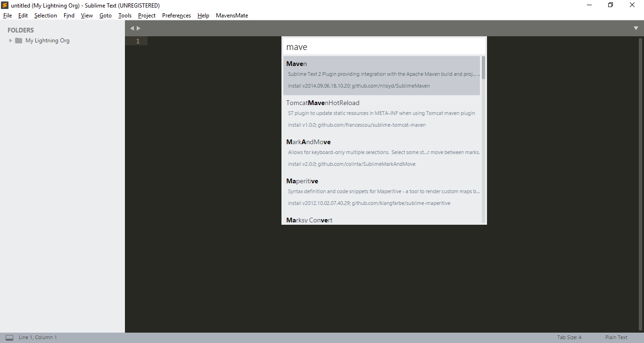The width and height of the screenshot is (644, 343).
Task: Open the Edit menu
Action: (23, 16)
